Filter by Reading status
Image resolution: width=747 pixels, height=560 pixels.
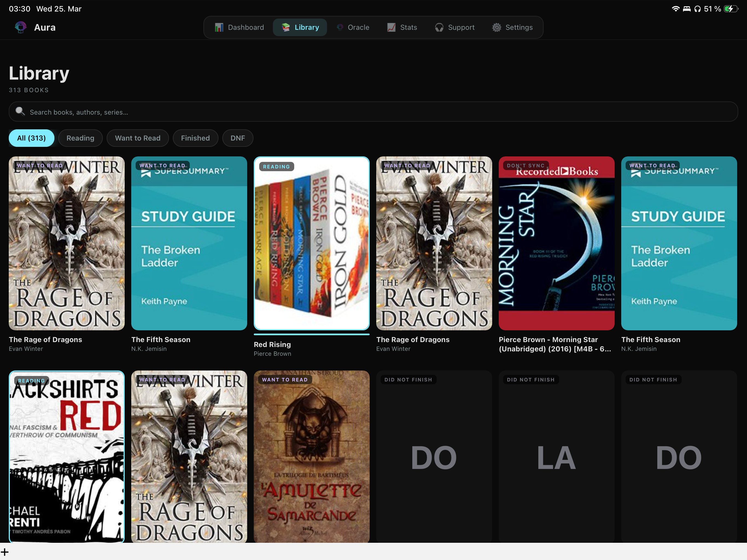(80, 138)
